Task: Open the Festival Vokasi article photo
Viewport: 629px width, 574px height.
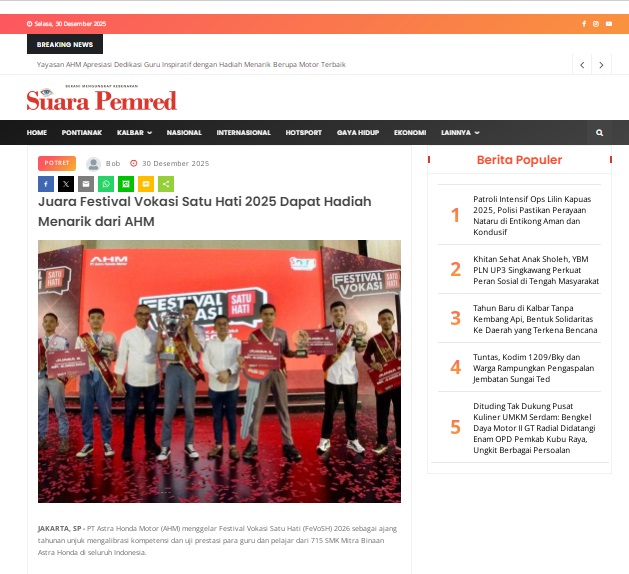Action: point(219,370)
